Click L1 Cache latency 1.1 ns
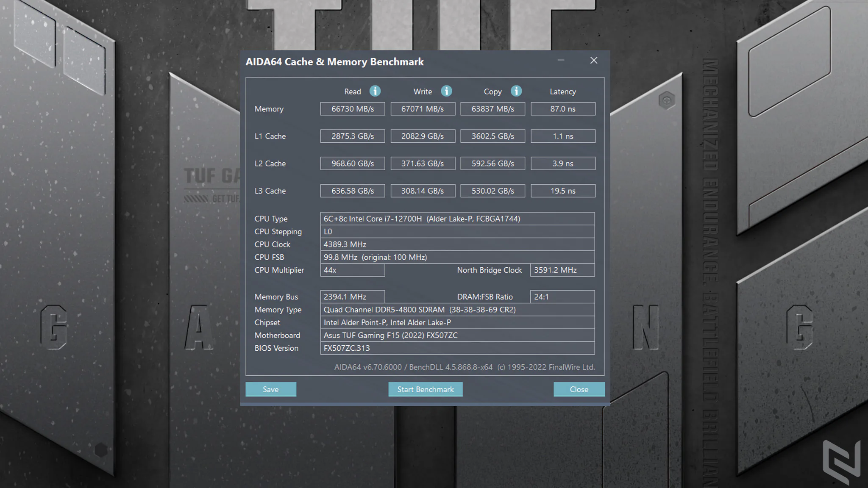This screenshot has height=488, width=868. click(563, 136)
